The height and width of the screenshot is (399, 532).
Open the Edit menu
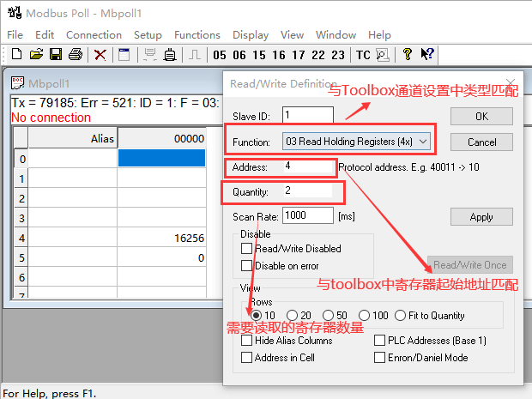[45, 35]
